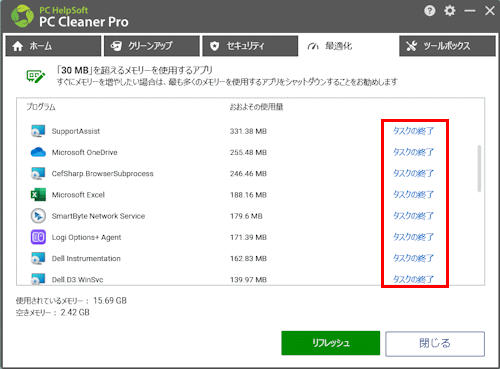Open settings gear icon in title bar
Viewport: 500px width, 369px height.
(x=450, y=11)
